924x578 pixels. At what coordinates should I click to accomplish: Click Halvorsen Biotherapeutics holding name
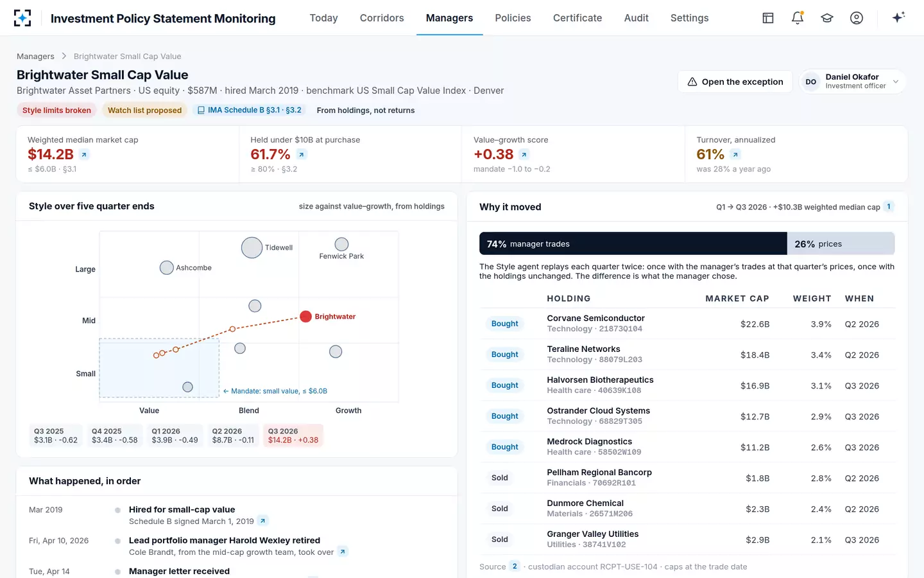coord(600,380)
